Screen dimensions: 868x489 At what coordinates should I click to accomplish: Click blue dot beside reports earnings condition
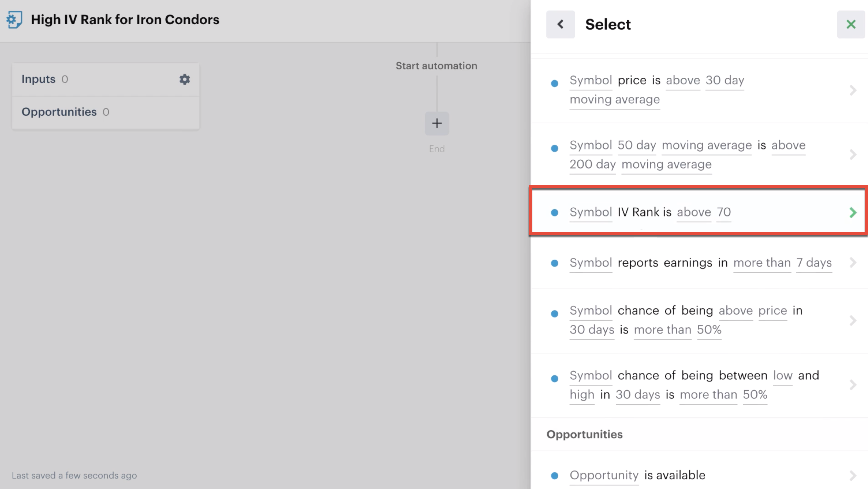554,263
